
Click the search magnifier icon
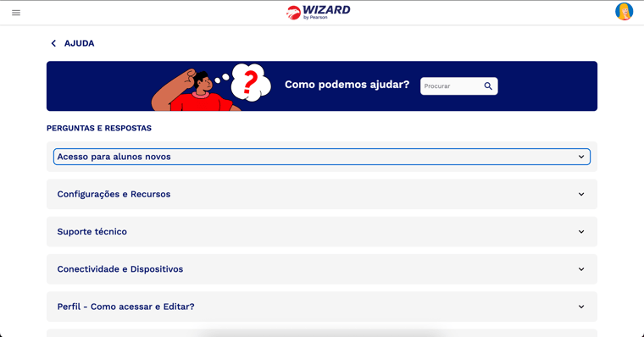(488, 86)
